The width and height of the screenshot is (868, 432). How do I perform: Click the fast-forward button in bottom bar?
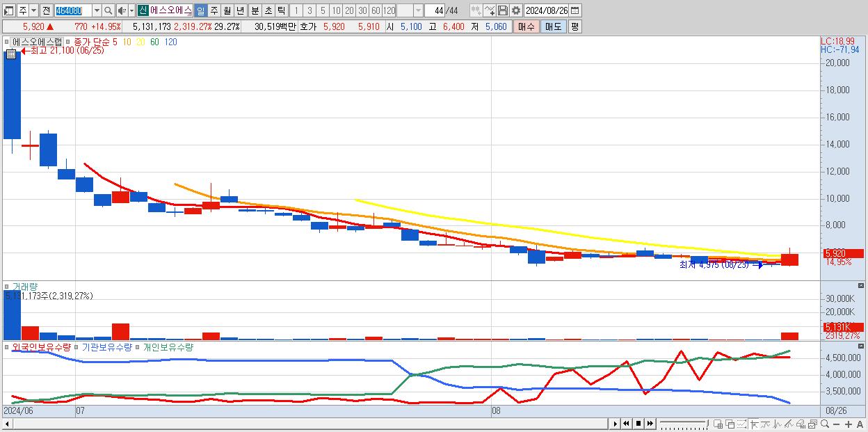650,424
